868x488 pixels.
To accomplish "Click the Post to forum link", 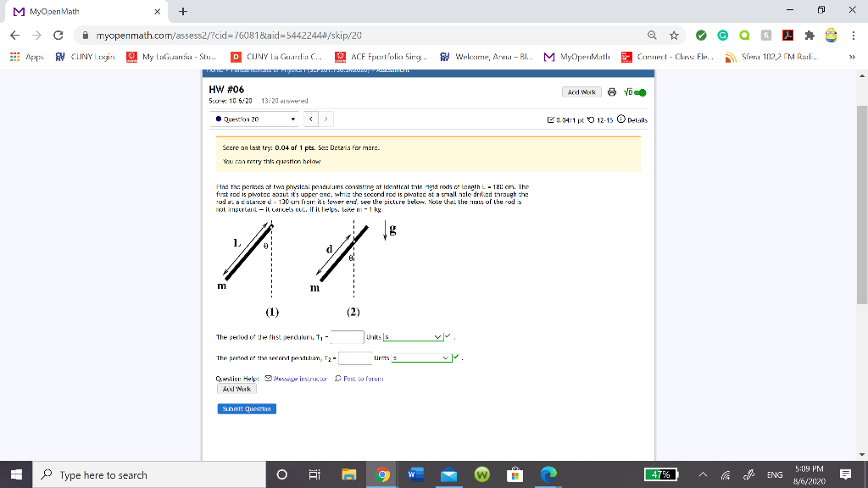I will click(363, 378).
